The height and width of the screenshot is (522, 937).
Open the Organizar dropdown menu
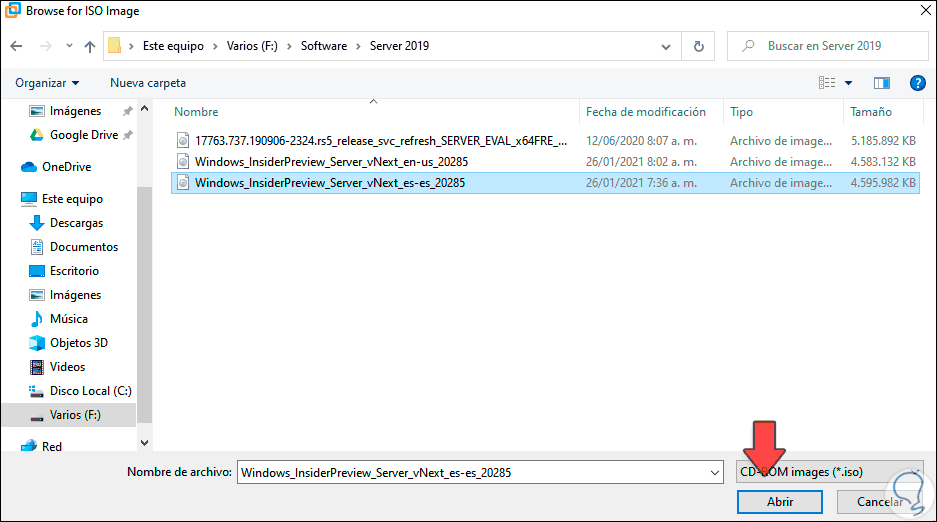47,83
